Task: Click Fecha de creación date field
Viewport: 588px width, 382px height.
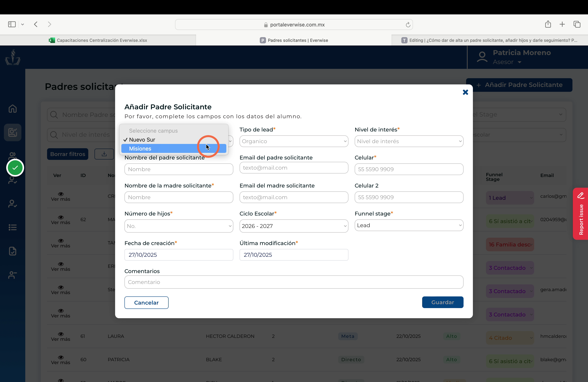Action: pyautogui.click(x=179, y=254)
